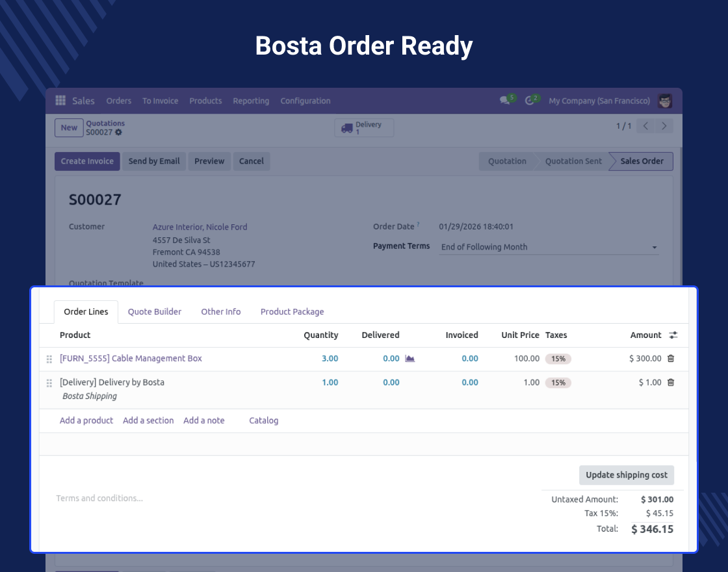The height and width of the screenshot is (572, 728).
Task: Select the Sales Order status stage
Action: tap(642, 161)
